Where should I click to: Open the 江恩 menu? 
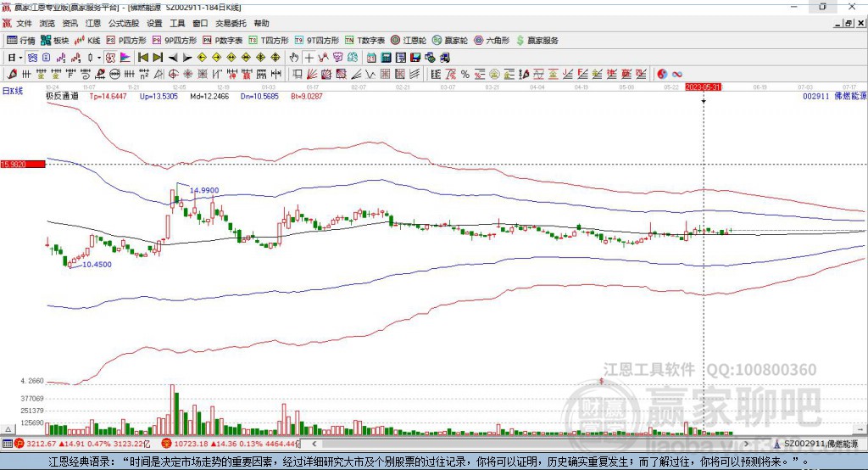[93, 23]
